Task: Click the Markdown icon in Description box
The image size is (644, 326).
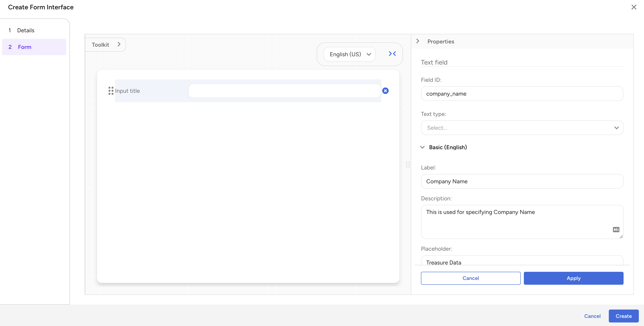Action: click(616, 229)
